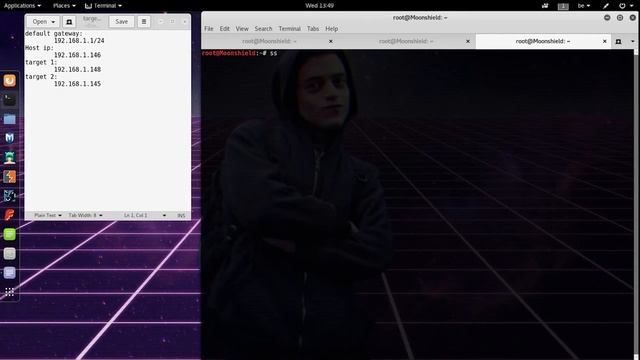Open the lavender dock application icon

(x=10, y=273)
